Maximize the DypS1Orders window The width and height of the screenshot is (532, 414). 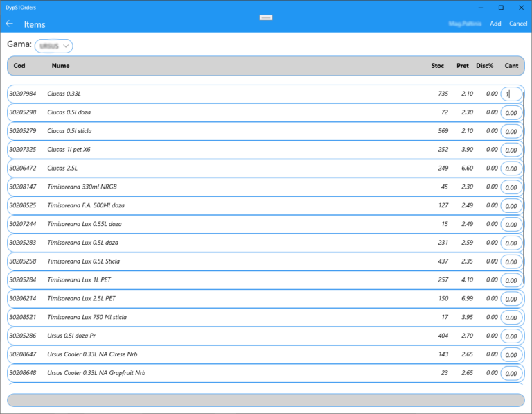501,8
